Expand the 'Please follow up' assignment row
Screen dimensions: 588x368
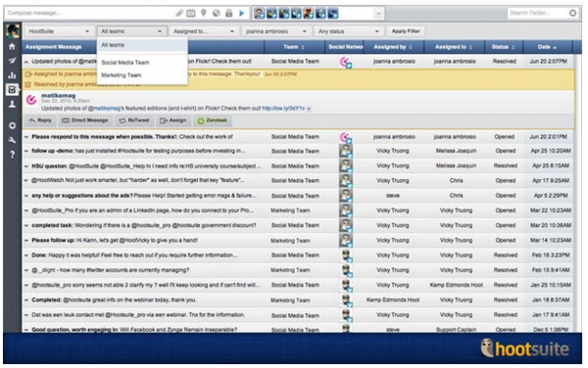[26, 241]
